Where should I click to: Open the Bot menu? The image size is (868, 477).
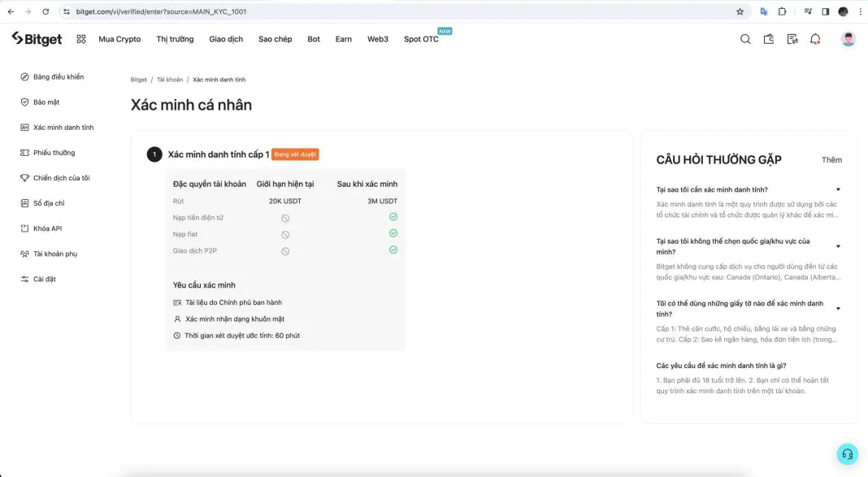[314, 39]
